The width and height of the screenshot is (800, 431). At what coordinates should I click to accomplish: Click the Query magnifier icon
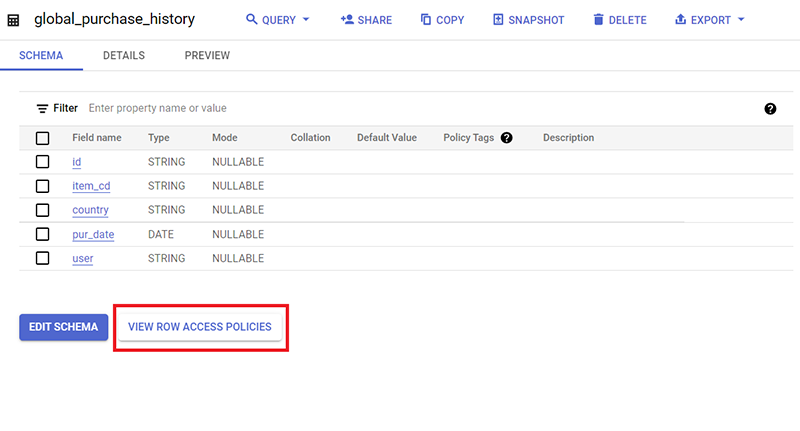pyautogui.click(x=252, y=20)
